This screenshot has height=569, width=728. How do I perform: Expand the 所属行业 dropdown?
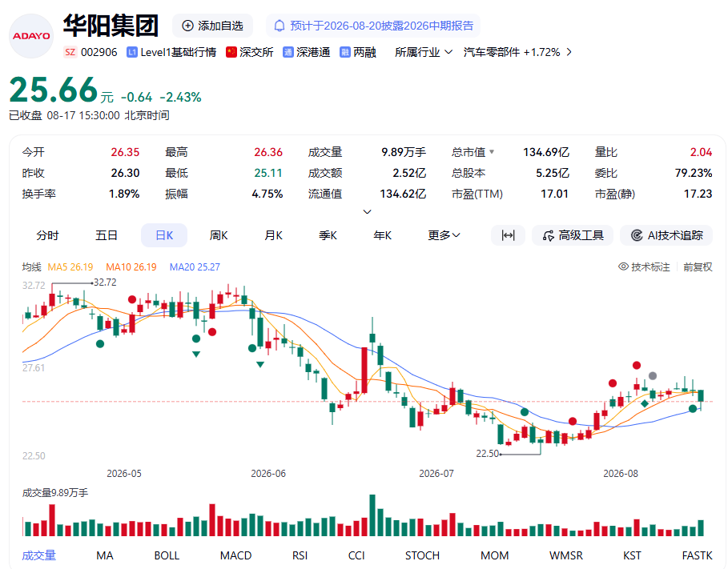424,52
